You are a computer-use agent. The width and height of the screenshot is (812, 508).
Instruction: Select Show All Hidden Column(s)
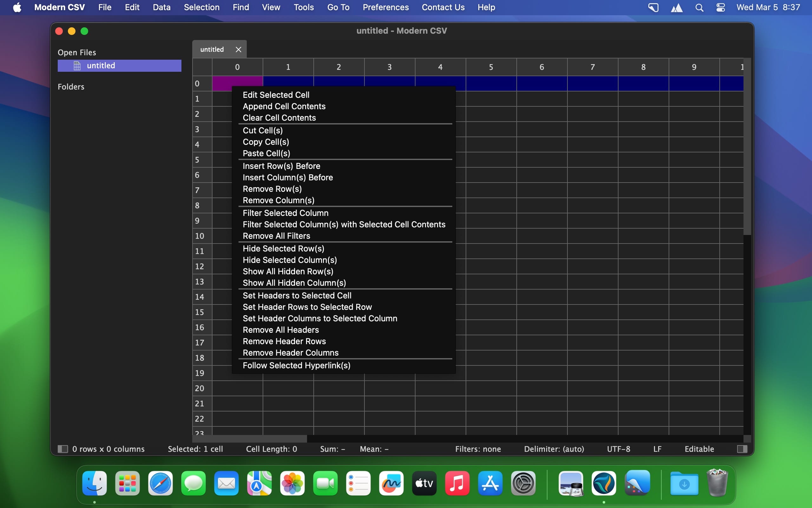coord(294,283)
